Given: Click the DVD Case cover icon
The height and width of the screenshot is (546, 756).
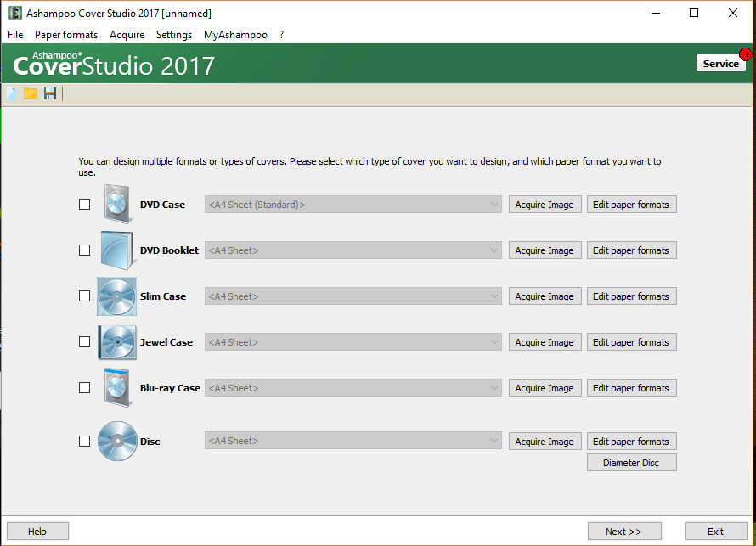Looking at the screenshot, I should 117,205.
